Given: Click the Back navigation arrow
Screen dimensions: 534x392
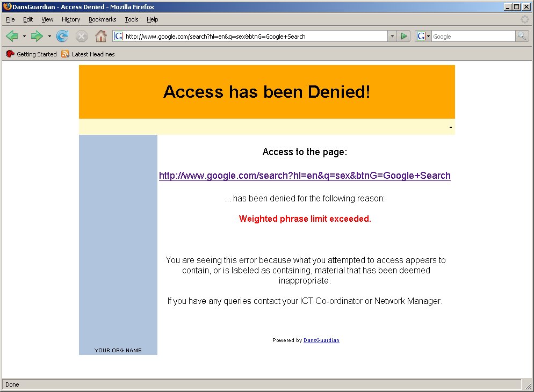Looking at the screenshot, I should 12,37.
